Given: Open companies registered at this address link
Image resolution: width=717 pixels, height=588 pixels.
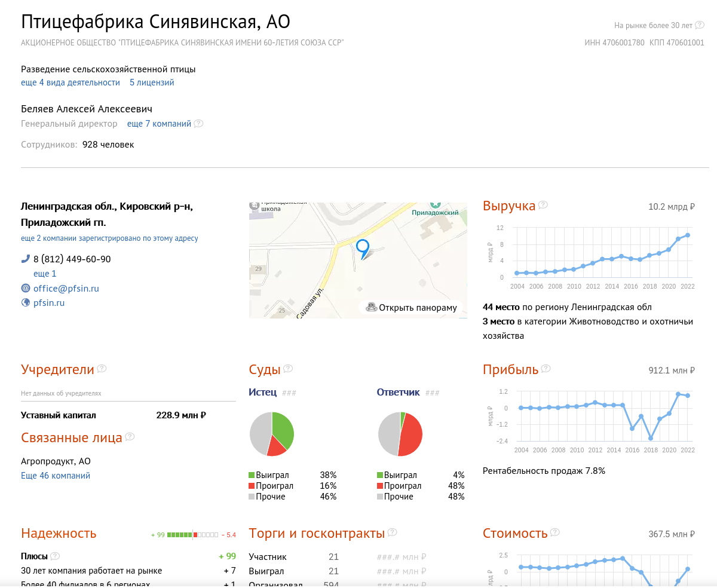Looking at the screenshot, I should (x=109, y=238).
